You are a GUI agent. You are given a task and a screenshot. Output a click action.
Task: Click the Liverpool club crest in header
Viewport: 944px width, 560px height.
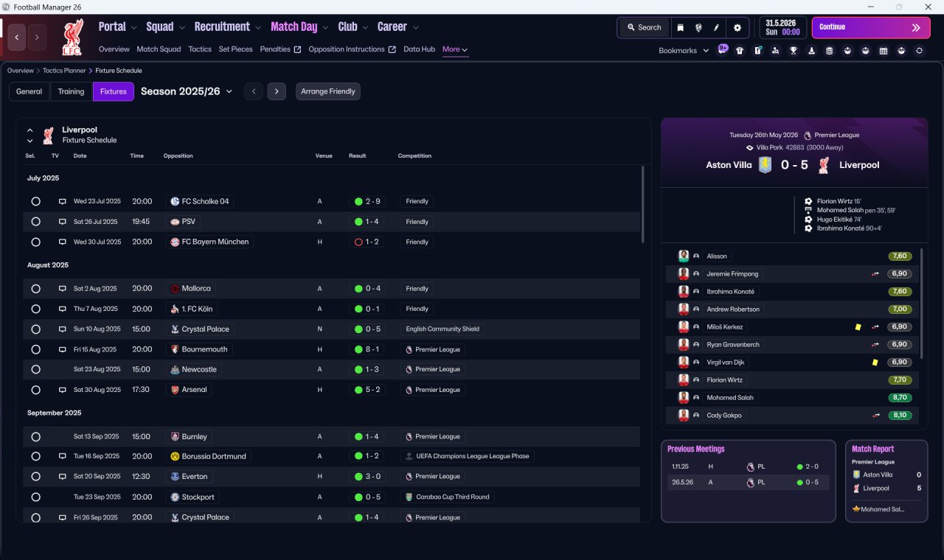pyautogui.click(x=73, y=37)
